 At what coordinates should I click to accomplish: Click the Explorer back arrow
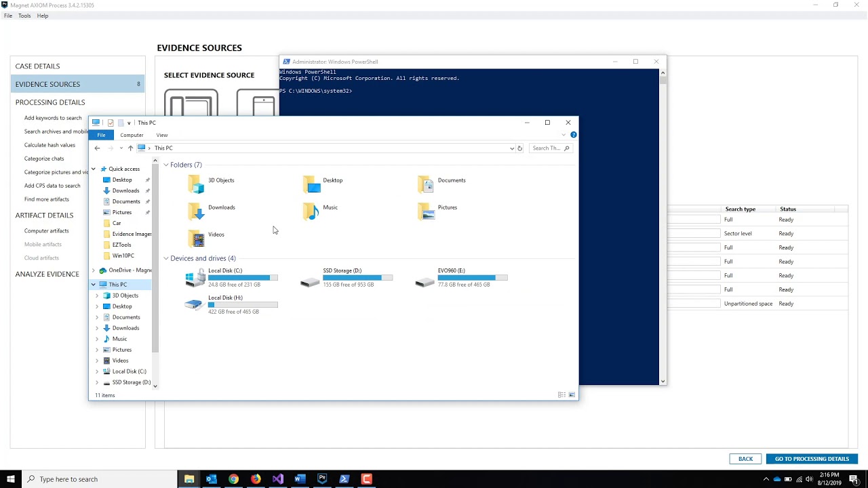(x=97, y=148)
